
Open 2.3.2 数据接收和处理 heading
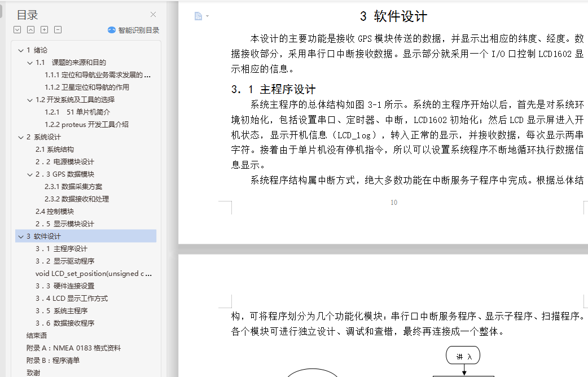pos(77,199)
